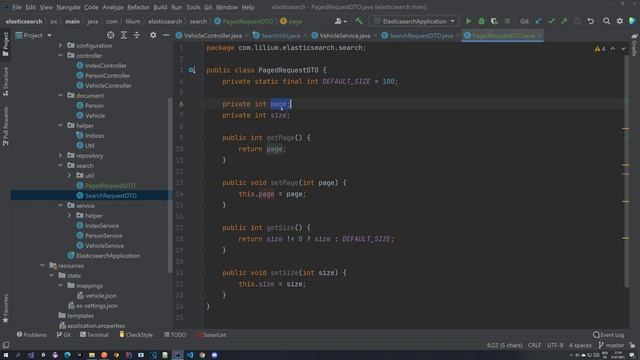Run with coverage icon
This screenshot has width=640, height=360.
494,21
